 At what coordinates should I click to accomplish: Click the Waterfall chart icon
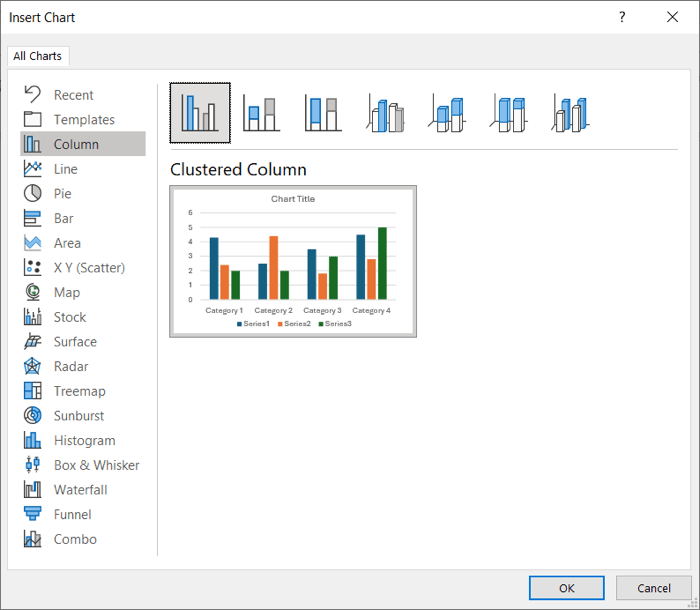coord(33,489)
